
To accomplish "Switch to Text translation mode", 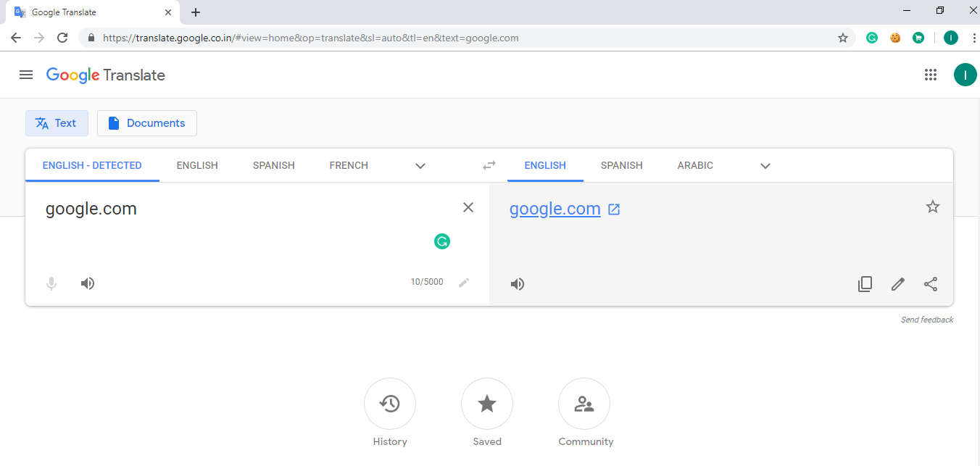I will click(x=57, y=123).
